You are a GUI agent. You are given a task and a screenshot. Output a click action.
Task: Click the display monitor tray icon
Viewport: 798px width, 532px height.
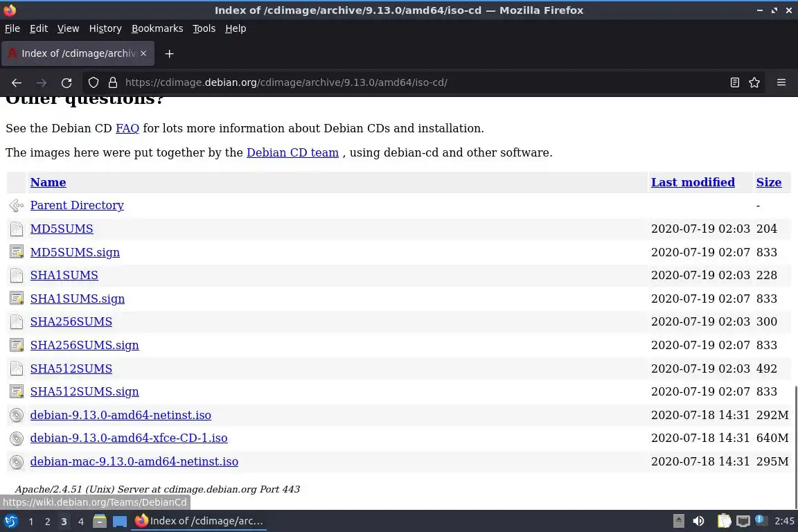[743, 521]
